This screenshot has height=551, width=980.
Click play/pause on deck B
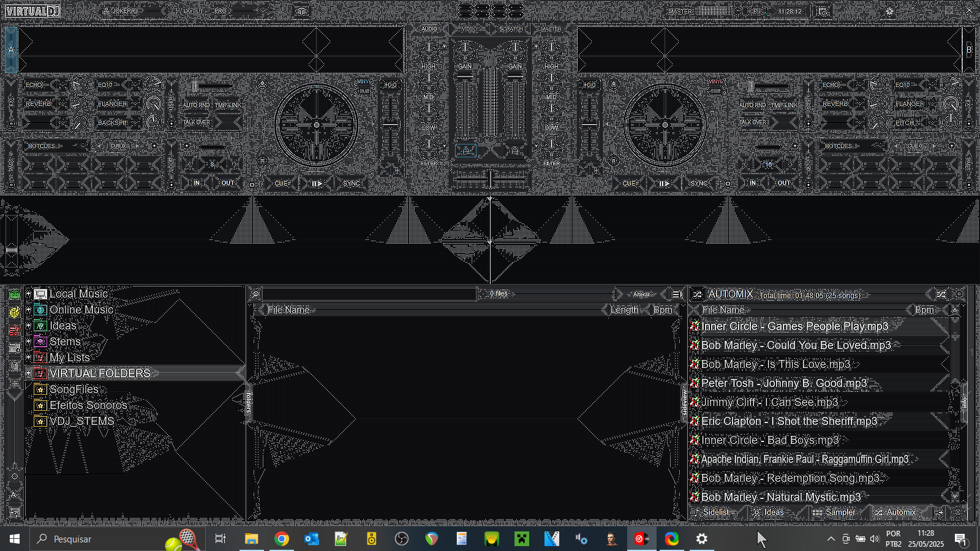point(664,183)
